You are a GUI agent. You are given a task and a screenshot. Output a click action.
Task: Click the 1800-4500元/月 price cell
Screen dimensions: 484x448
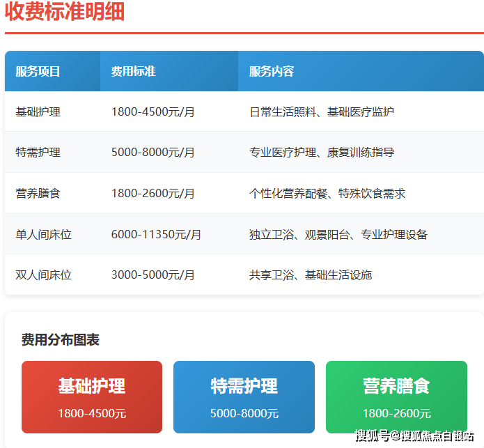pos(153,111)
